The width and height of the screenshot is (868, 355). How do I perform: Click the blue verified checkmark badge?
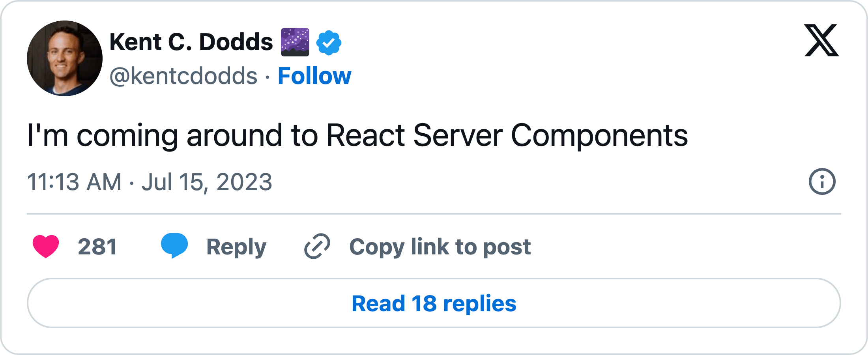pyautogui.click(x=329, y=43)
